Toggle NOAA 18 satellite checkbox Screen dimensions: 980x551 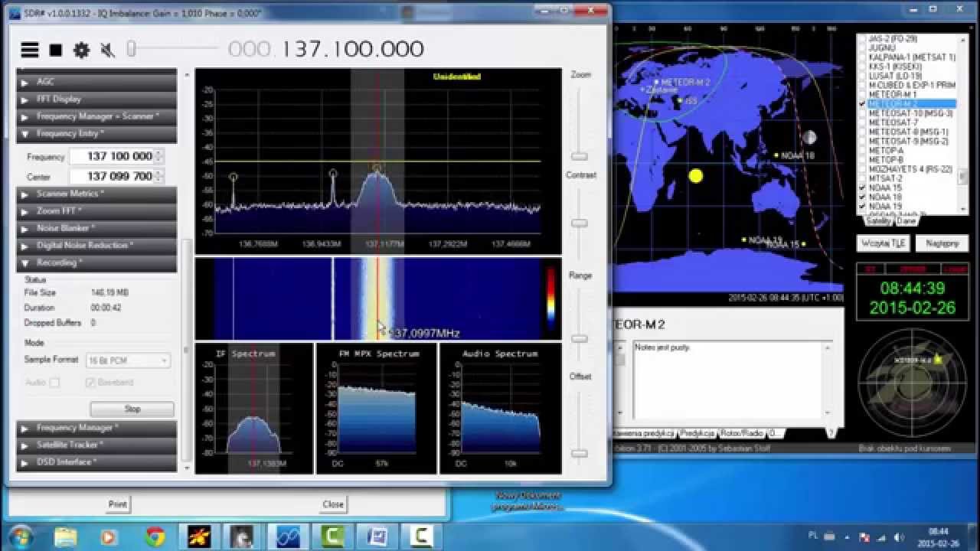click(863, 197)
